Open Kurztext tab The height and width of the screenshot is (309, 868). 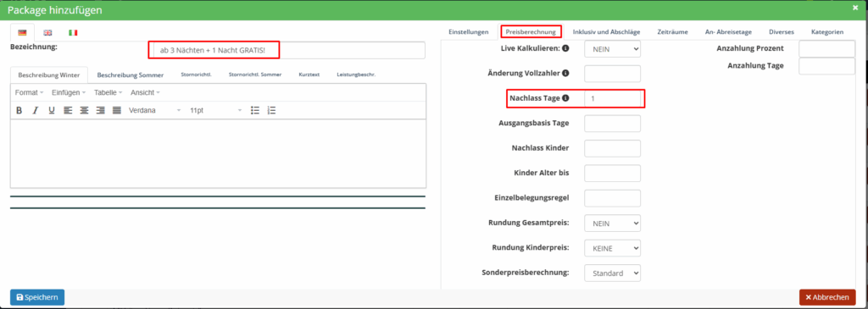click(309, 74)
